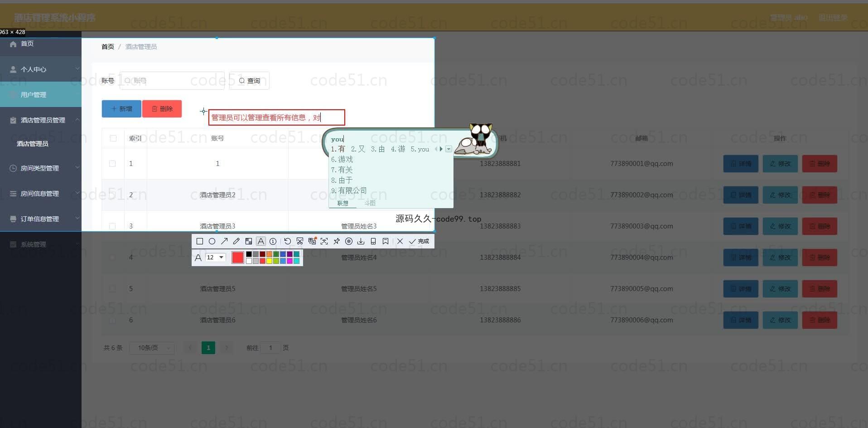Undo the last annotation
Image resolution: width=868 pixels, height=428 pixels.
(288, 241)
